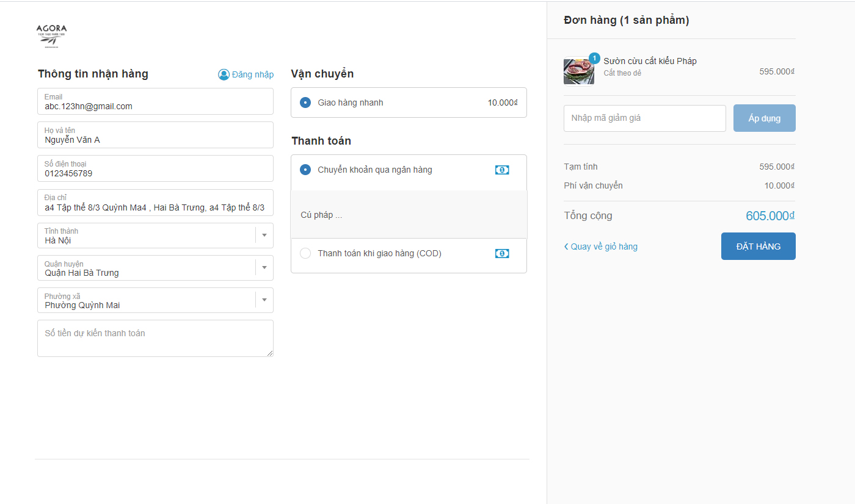The height and width of the screenshot is (504, 855).
Task: Click the bank transfer money icon
Action: click(502, 170)
